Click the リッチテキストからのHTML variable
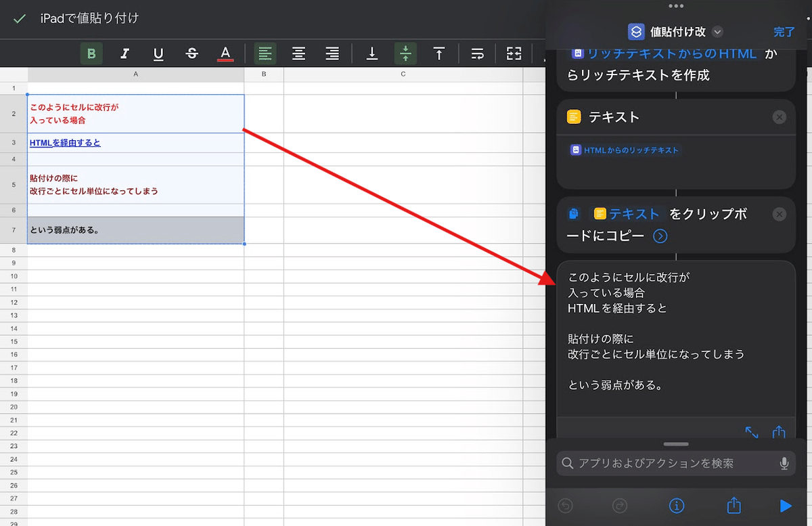Viewport: 812px width, 526px height. (x=666, y=53)
